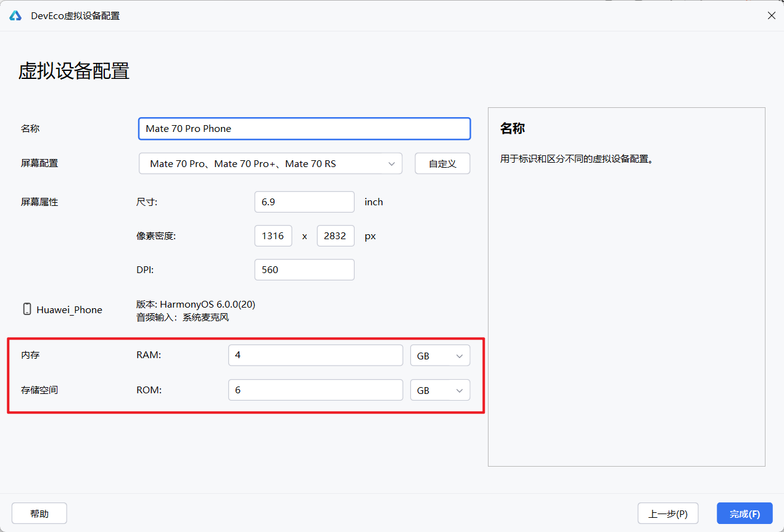The image size is (784, 532).
Task: Click the DevEco虚拟设备配置 window title
Action: point(75,15)
